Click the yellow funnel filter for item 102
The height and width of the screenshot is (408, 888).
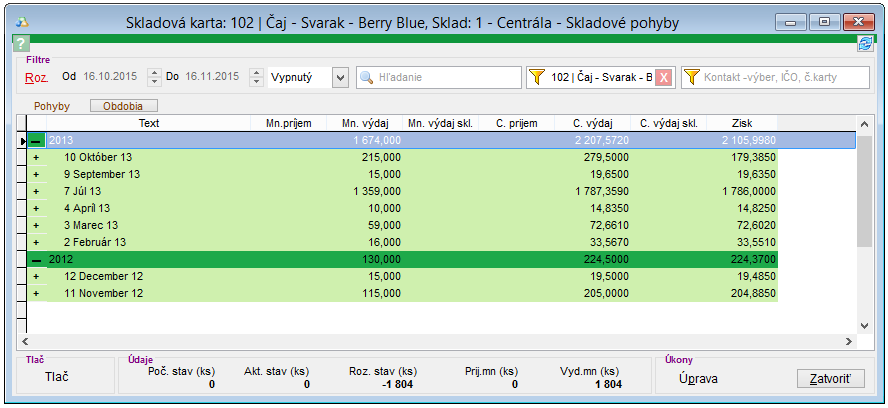pyautogui.click(x=538, y=77)
